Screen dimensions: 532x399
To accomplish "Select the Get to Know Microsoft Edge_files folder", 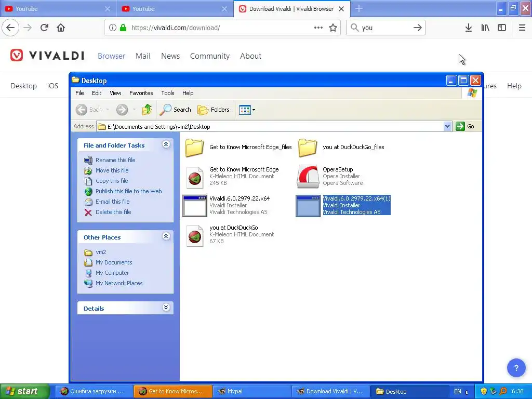I will [x=194, y=148].
